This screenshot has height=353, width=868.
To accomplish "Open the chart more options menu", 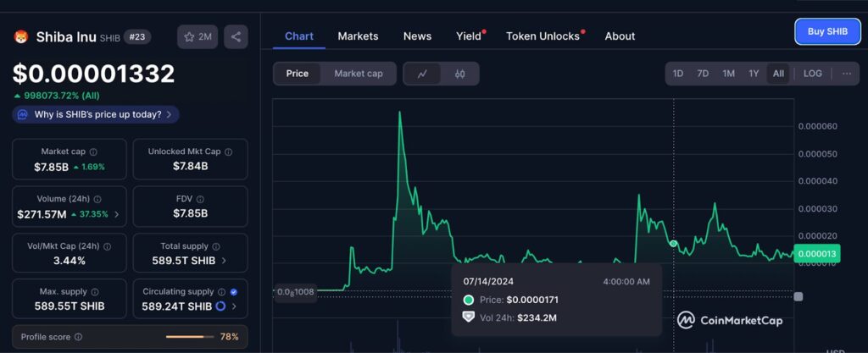I will tap(846, 74).
